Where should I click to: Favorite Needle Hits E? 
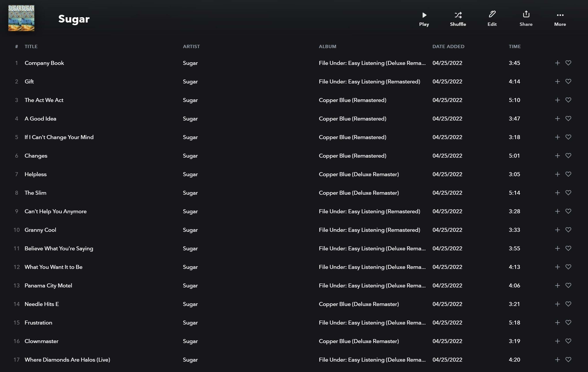pyautogui.click(x=568, y=304)
